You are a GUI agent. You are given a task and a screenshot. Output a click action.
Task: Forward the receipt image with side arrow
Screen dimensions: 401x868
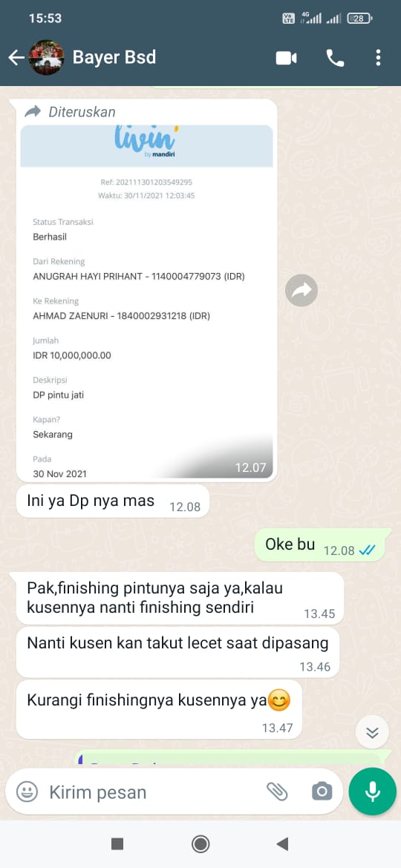301,291
